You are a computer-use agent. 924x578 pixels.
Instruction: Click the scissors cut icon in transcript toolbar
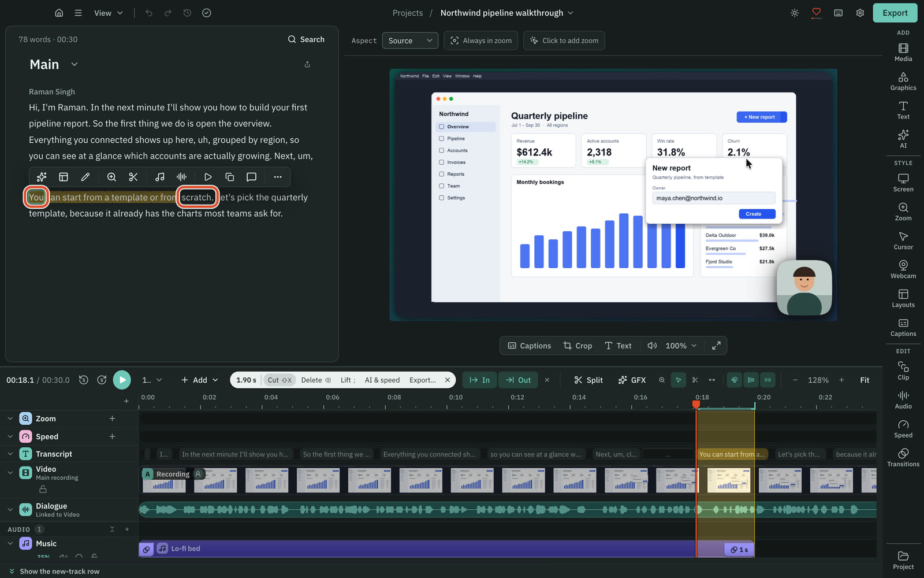pos(133,177)
